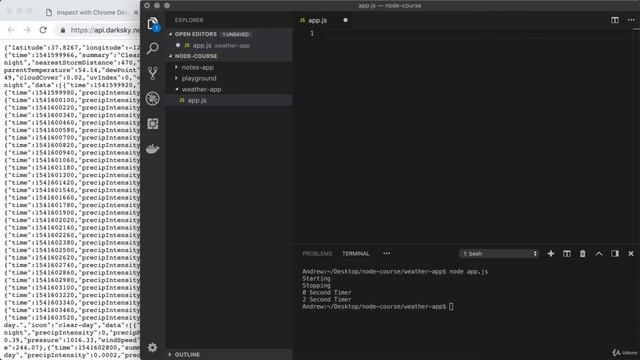Place the cursor on editor line 1
Viewport: 640px width, 360px height.
480,33
